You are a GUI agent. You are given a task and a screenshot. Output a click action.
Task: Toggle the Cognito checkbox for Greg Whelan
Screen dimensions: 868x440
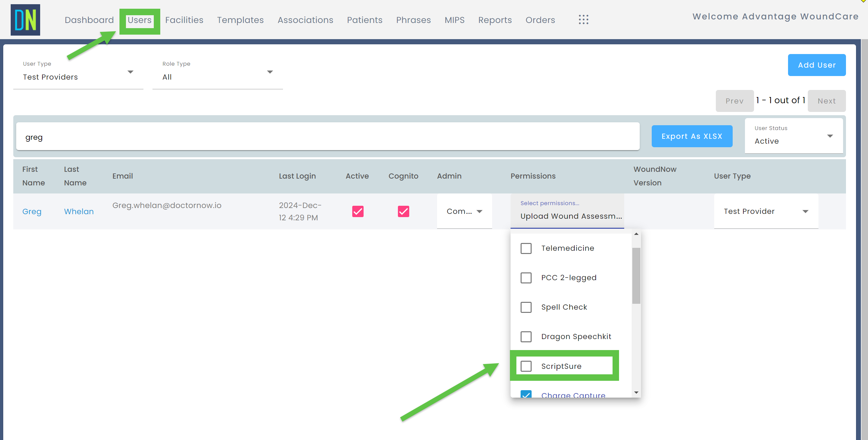tap(403, 211)
